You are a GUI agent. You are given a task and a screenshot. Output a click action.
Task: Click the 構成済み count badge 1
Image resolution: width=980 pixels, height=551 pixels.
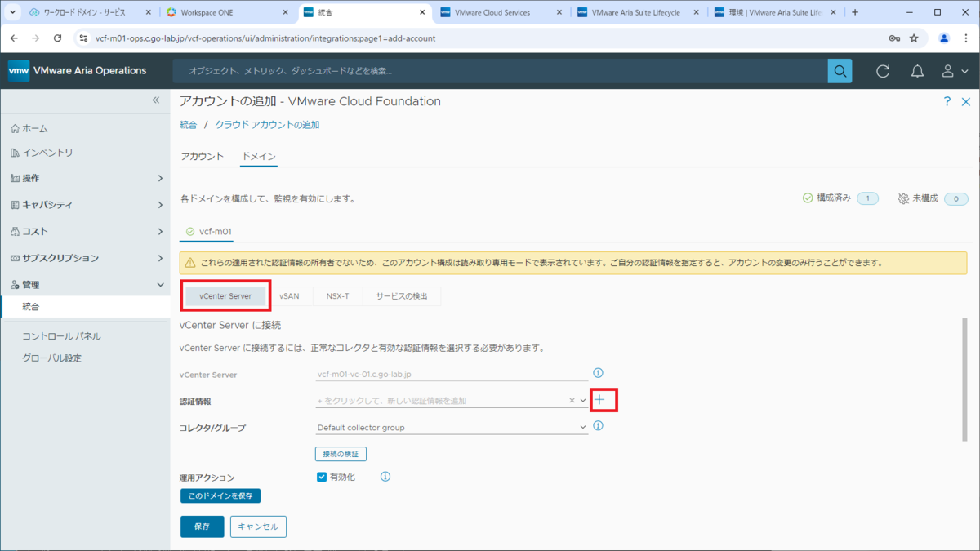(x=867, y=198)
